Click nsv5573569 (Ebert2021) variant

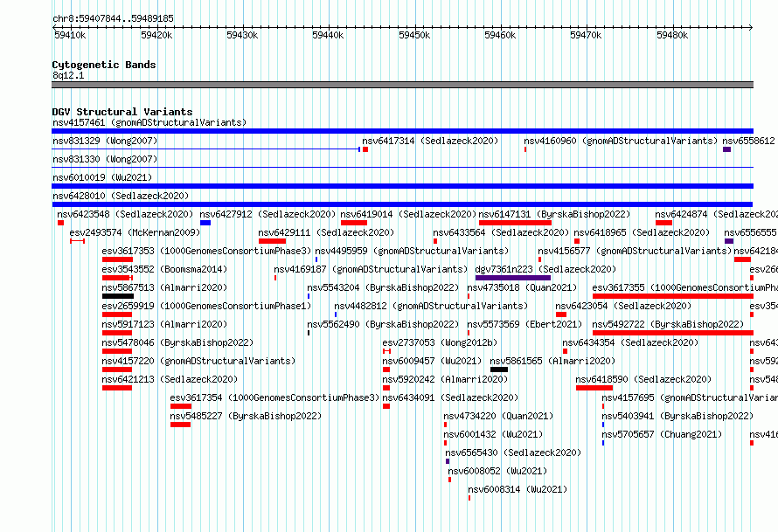pyautogui.click(x=524, y=324)
